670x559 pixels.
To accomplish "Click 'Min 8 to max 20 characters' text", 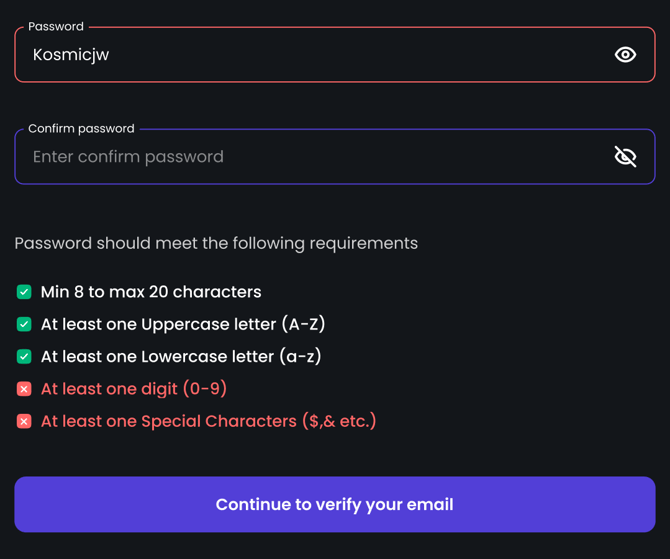I will coord(151,292).
